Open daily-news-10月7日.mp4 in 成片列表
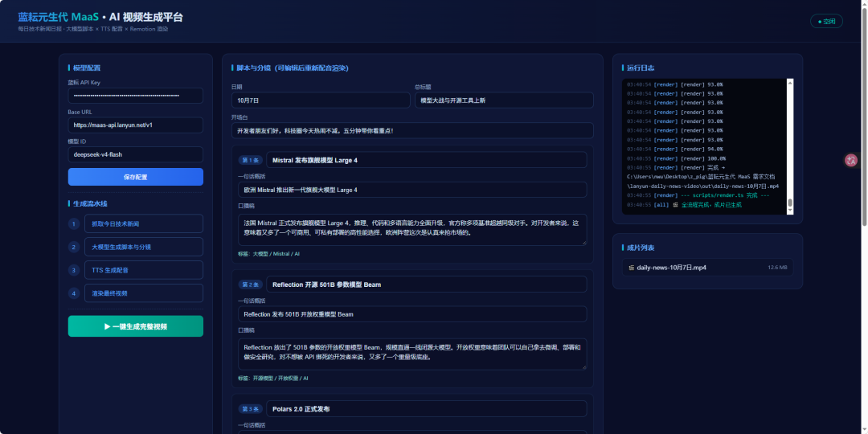 pyautogui.click(x=707, y=268)
